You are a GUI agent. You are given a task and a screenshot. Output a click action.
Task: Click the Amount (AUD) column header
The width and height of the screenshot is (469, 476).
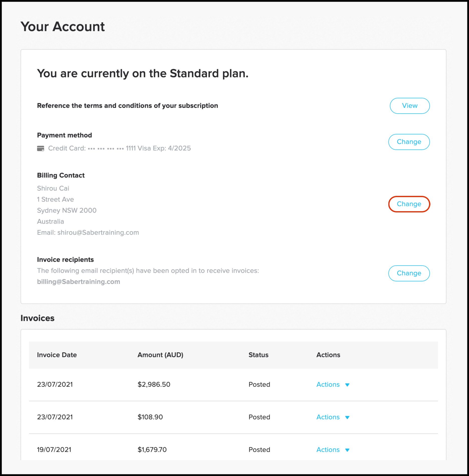160,355
